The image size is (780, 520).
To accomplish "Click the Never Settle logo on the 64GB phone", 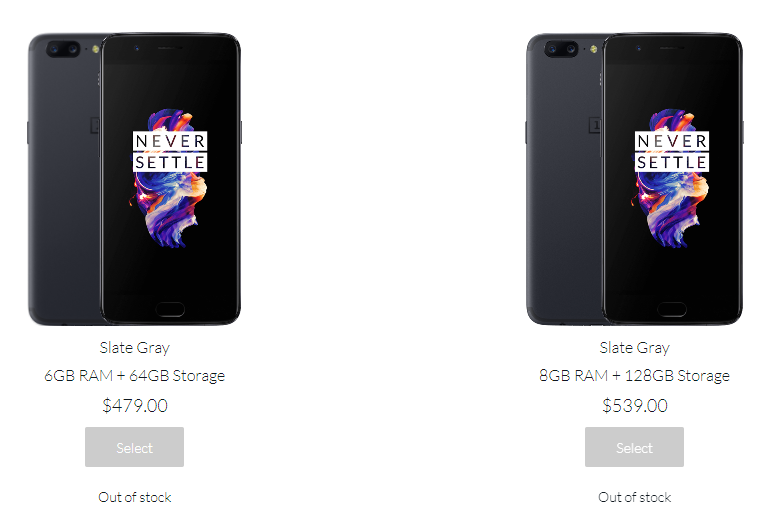I will [x=170, y=151].
